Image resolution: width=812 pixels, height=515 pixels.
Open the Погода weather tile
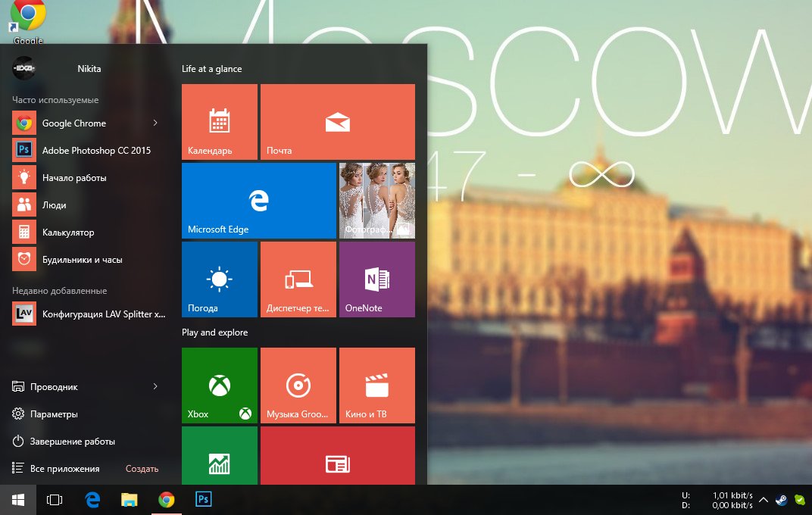220,279
